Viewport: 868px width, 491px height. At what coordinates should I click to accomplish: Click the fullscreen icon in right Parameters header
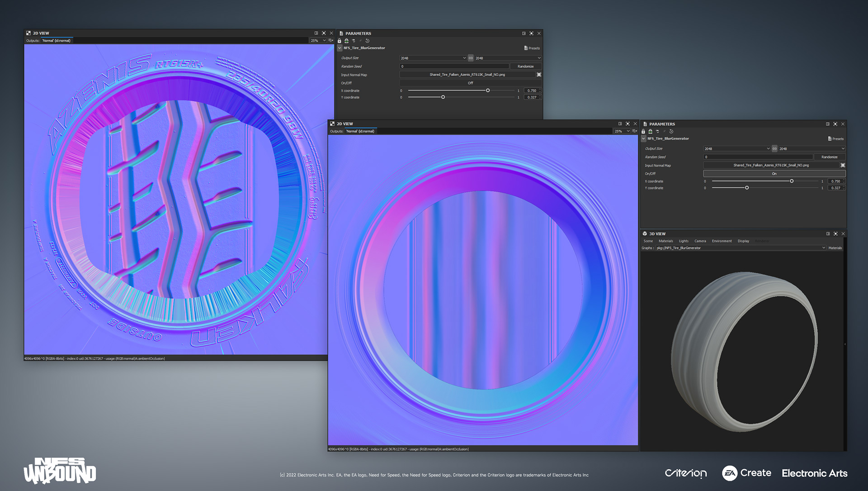(835, 124)
